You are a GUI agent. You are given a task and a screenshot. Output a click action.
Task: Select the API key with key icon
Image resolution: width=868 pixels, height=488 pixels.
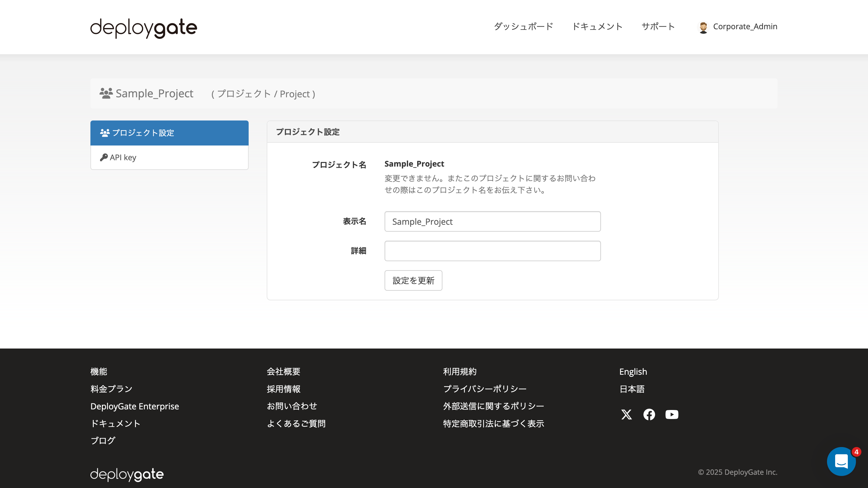[123, 157]
